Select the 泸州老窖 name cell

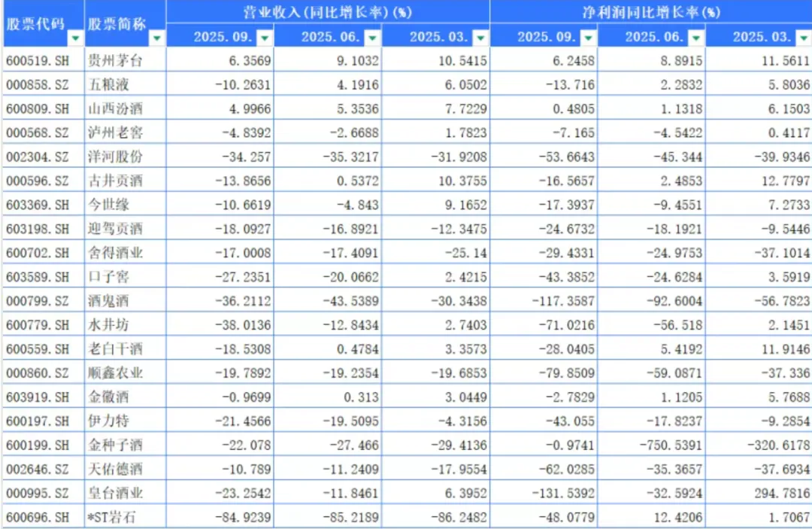(126, 132)
